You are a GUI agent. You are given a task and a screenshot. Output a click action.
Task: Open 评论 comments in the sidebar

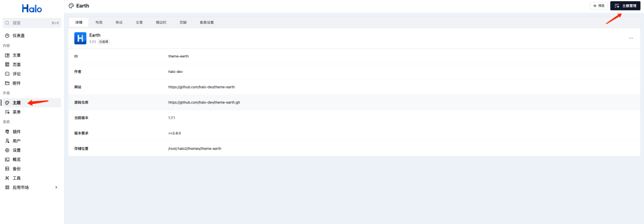click(17, 74)
